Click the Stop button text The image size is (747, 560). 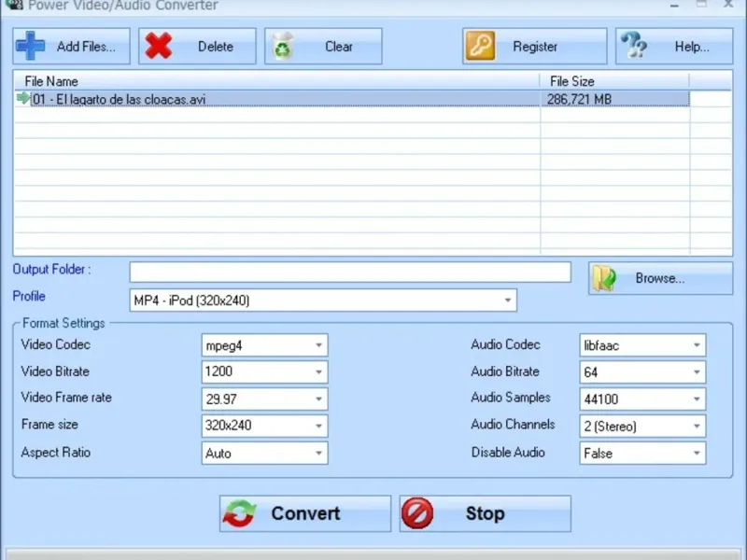click(x=485, y=513)
